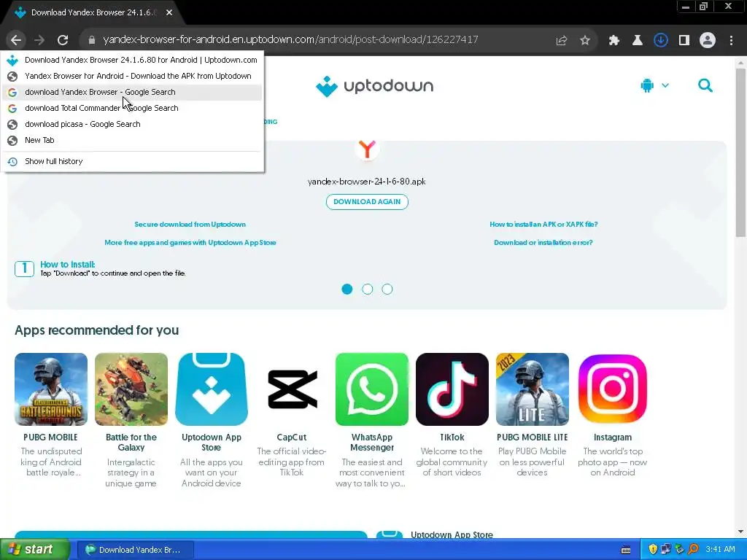Go to 'Yandex Browser for Android' history entry

[x=133, y=76]
